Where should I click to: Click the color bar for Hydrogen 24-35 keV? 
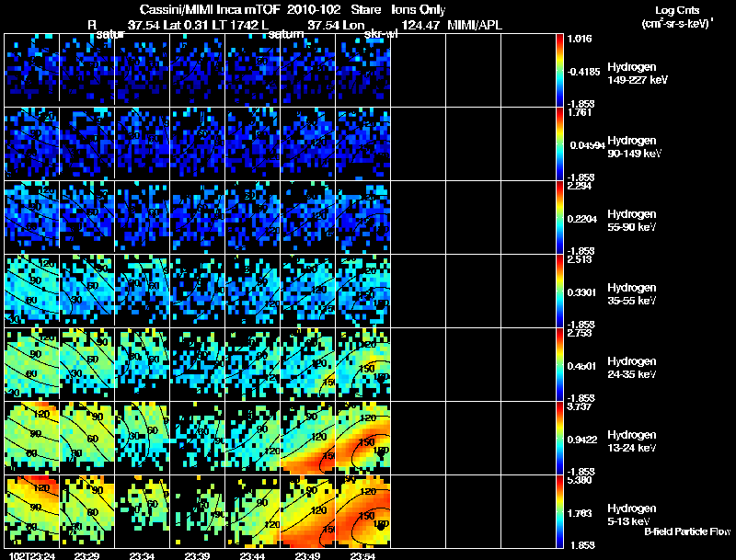(559, 364)
